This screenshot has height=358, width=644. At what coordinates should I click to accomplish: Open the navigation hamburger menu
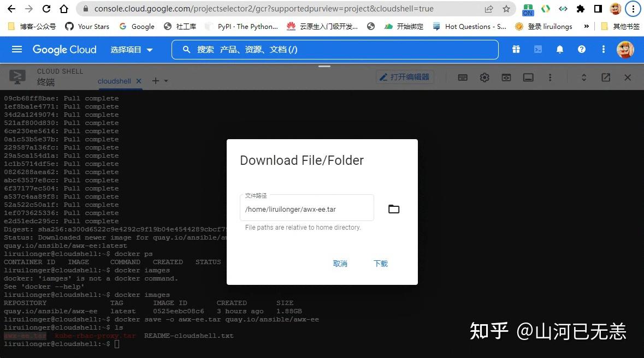point(16,50)
